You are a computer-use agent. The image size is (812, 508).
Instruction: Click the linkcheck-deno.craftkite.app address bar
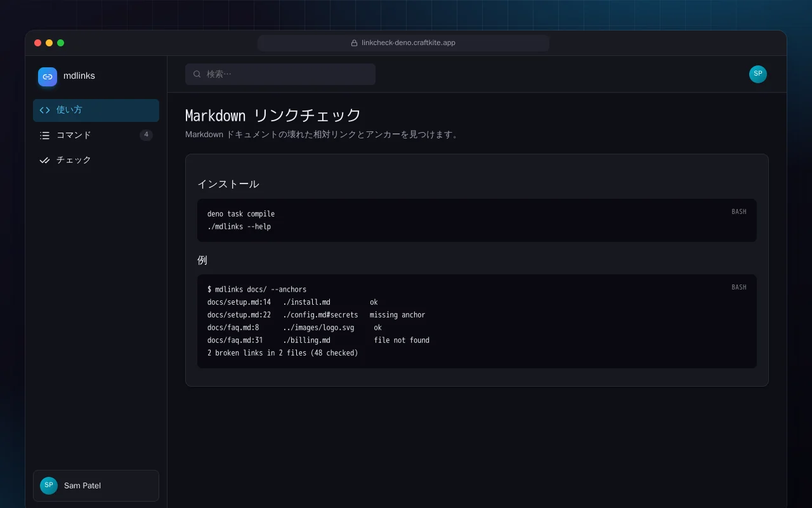403,43
